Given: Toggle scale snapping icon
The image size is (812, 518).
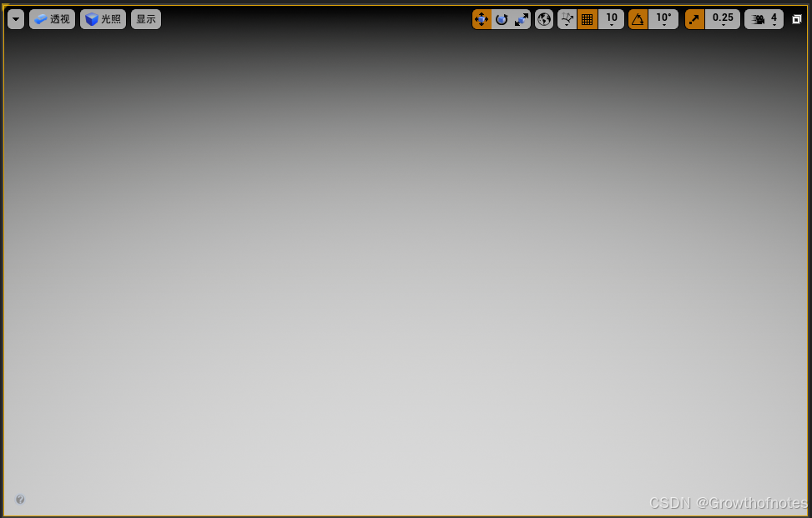Looking at the screenshot, I should pos(694,19).
